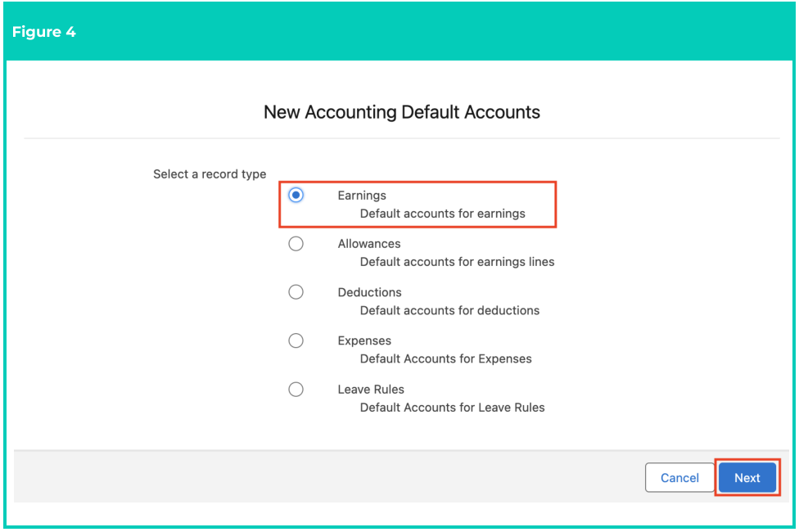Choose the Deductions radio button

tap(296, 292)
